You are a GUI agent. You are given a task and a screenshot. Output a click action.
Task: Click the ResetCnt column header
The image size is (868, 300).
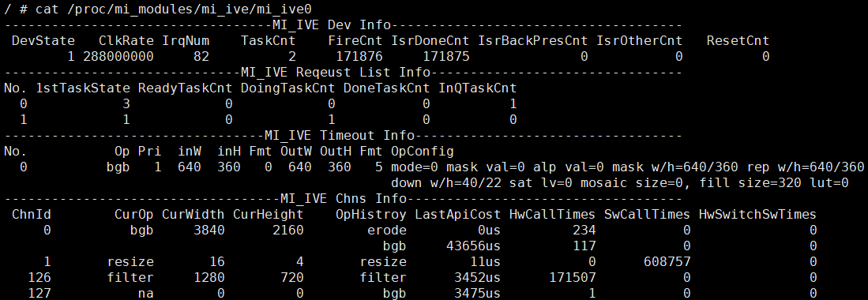[738, 40]
